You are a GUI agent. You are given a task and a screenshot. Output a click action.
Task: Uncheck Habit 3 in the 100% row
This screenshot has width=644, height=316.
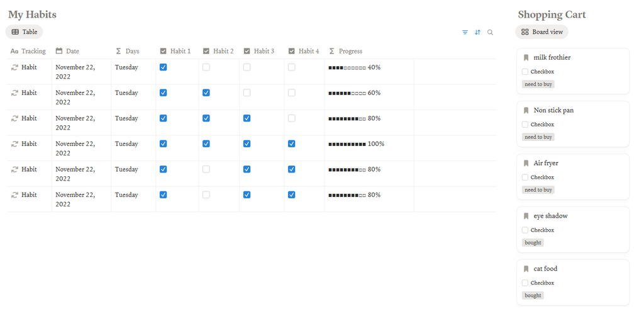tap(247, 144)
